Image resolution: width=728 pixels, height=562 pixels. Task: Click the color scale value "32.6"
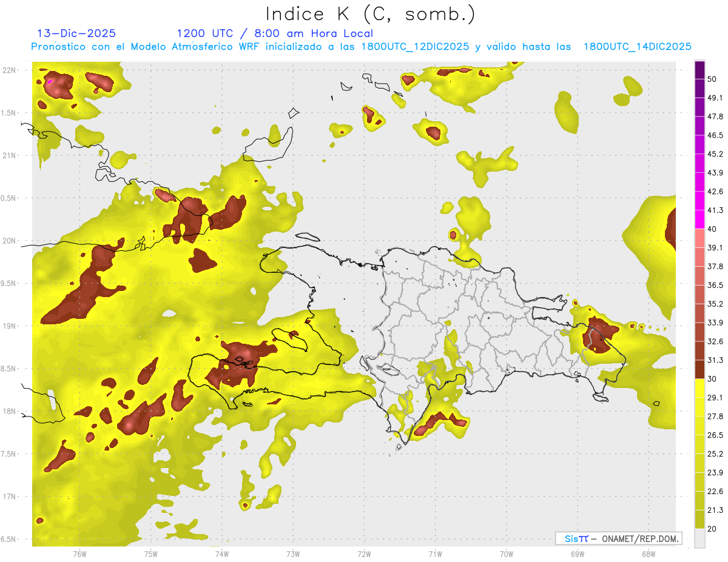[x=715, y=341]
